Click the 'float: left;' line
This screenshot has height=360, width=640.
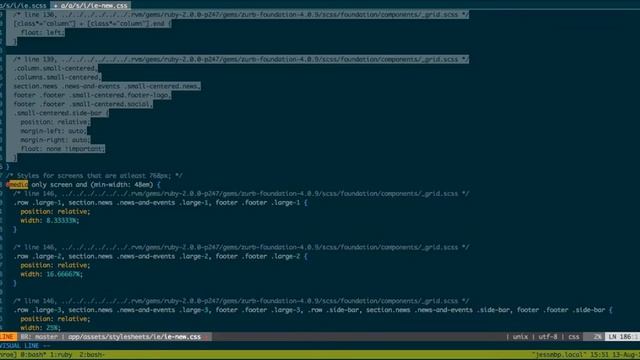pos(42,33)
